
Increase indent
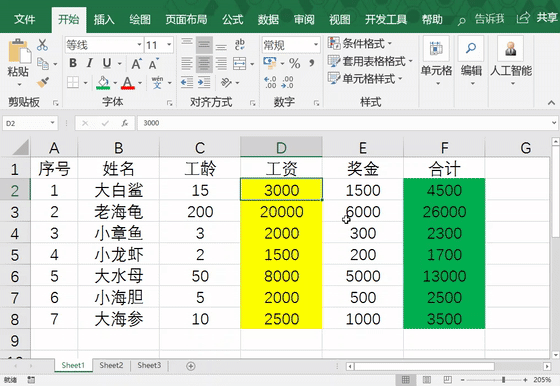pos(204,82)
